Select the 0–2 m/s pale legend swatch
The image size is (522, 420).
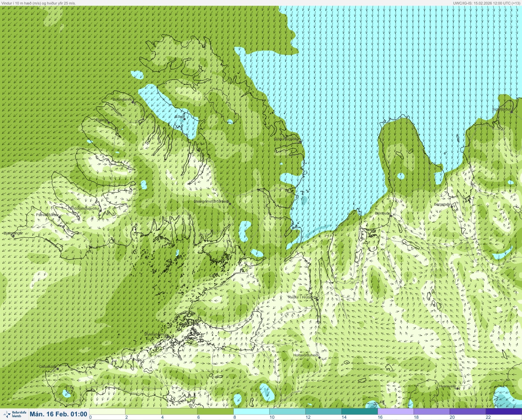pyautogui.click(x=107, y=411)
